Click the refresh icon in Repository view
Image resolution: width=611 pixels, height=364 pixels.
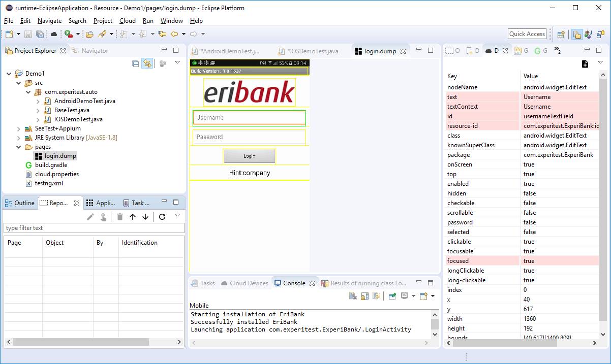click(x=162, y=217)
